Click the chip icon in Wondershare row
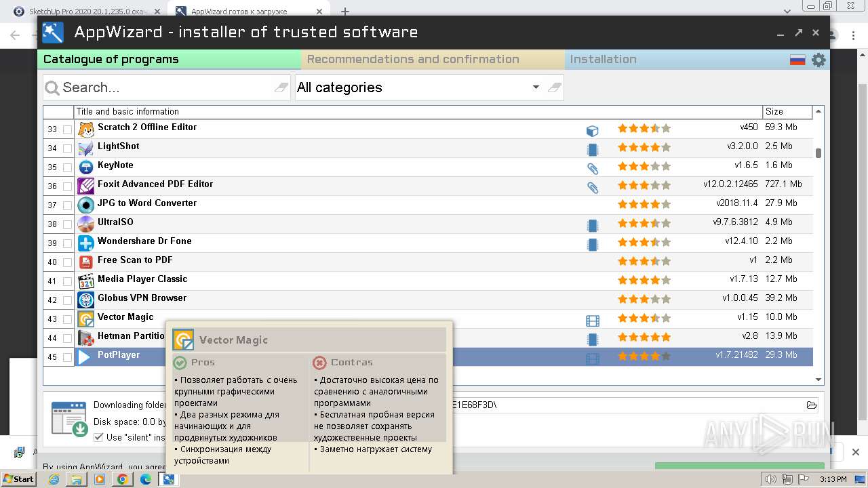 (593, 245)
